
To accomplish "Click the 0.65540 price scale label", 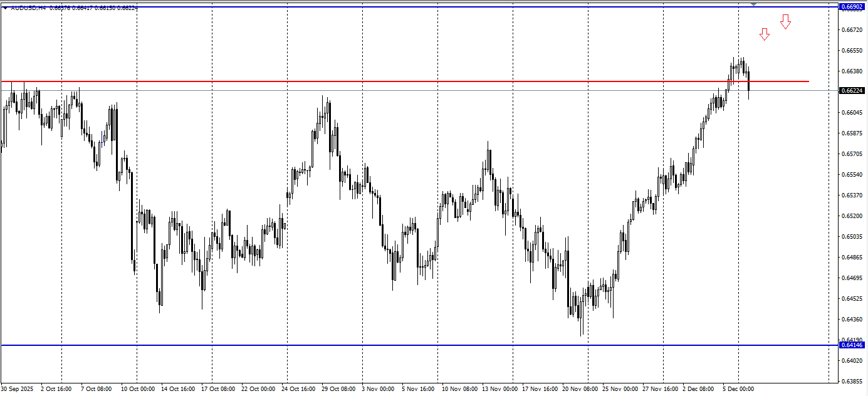I will 853,174.
